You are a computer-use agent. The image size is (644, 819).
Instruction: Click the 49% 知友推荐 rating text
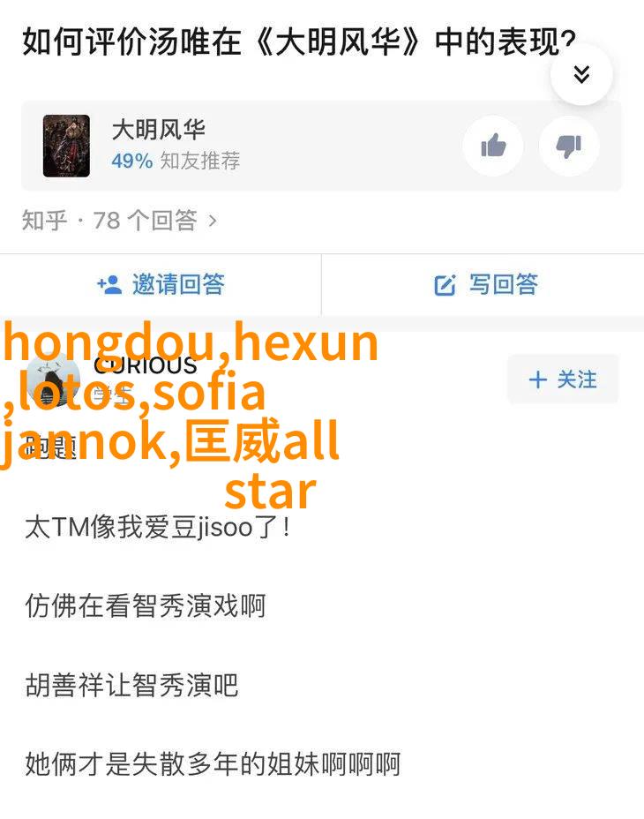pyautogui.click(x=176, y=161)
